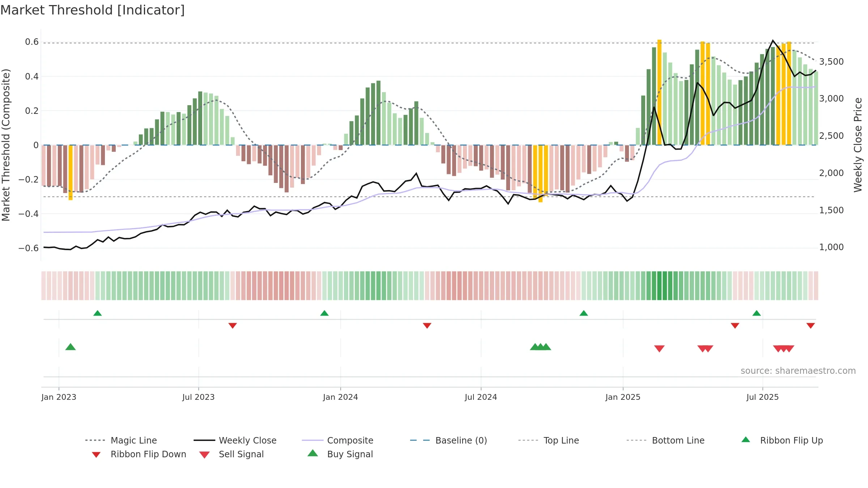868x488 pixels.
Task: Click the Ribbon Flip Up marker before Jan 2024
Action: click(324, 313)
